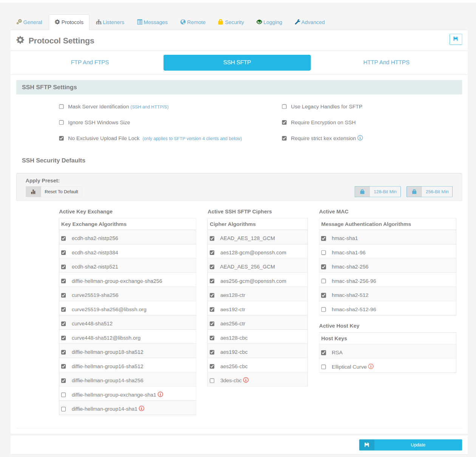The height and width of the screenshot is (457, 476).
Task: Click the warning icon beside diffie-hellman-group14-sha1
Action: pos(141,408)
